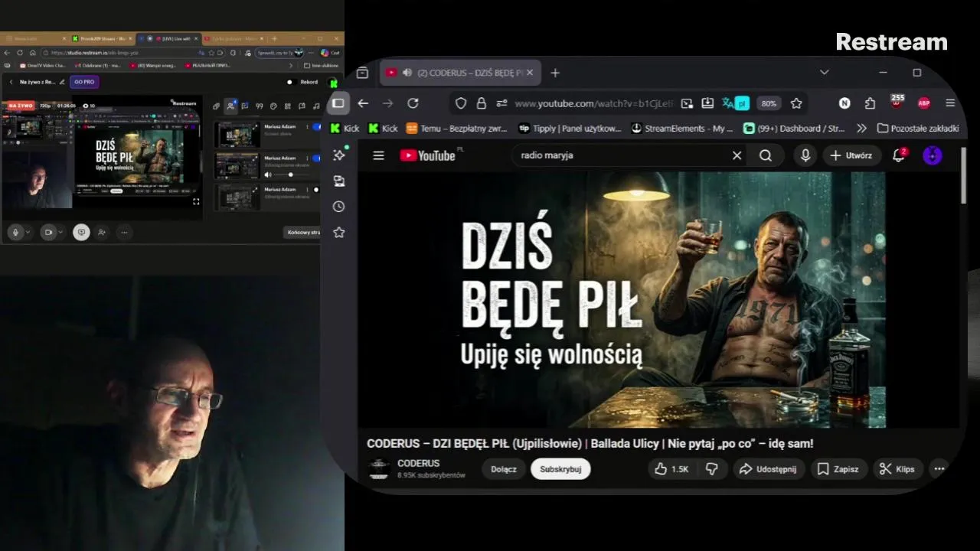Click the YouTube search magnifier button
Image resolution: width=980 pixels, height=551 pixels.
click(x=766, y=155)
